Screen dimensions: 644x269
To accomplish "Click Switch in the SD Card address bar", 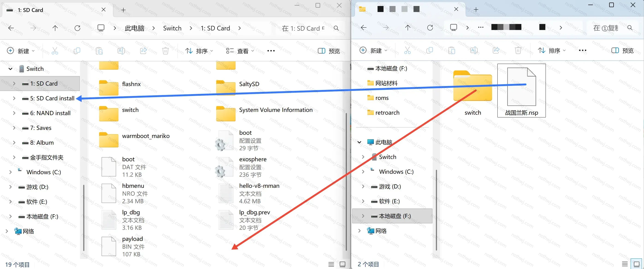I will pos(172,28).
